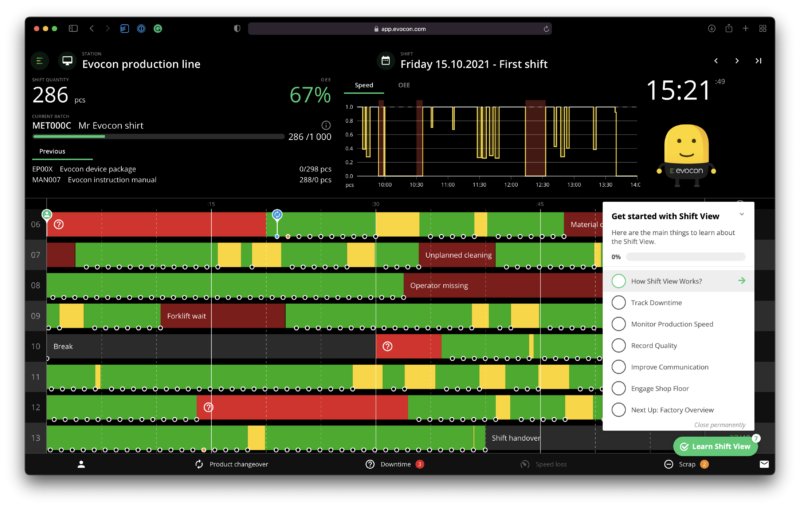Click Product changeover label
Screen dimensions: 800x508
click(239, 464)
